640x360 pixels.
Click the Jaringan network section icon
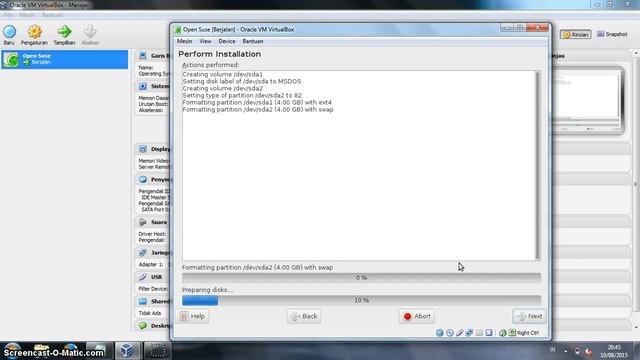tap(142, 253)
